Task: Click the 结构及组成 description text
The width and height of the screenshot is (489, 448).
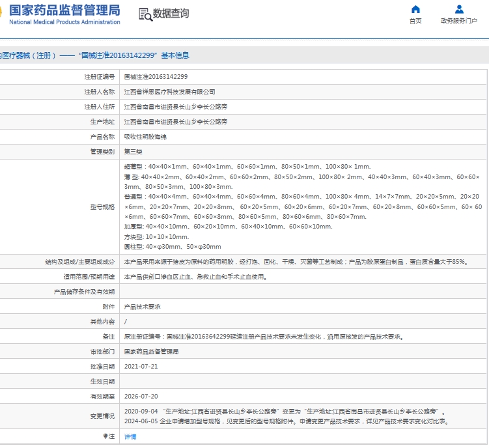Action: (x=296, y=262)
